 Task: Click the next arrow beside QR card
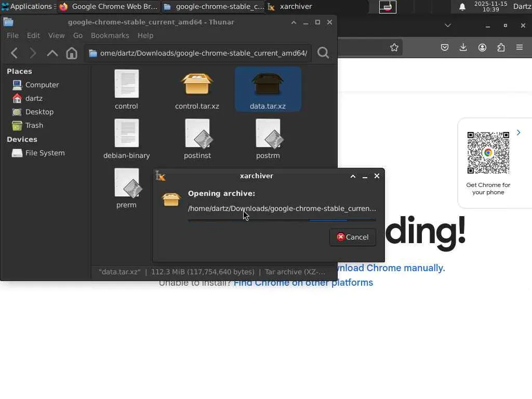(x=518, y=132)
